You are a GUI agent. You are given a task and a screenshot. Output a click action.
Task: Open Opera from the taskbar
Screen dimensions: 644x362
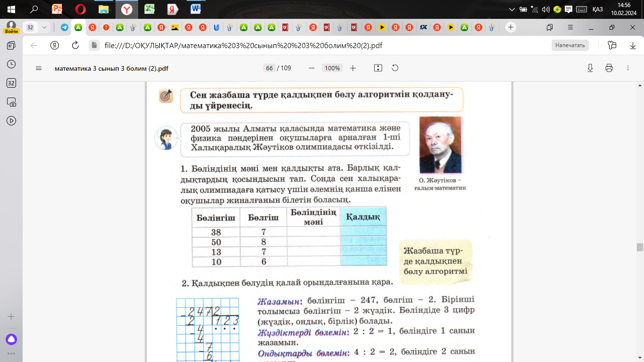tap(80, 9)
